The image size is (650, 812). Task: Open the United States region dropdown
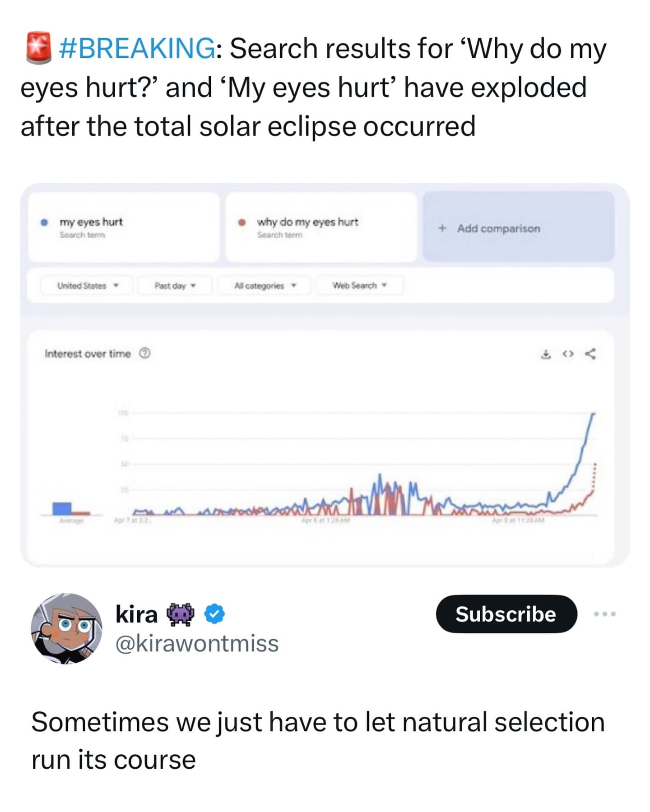(87, 286)
